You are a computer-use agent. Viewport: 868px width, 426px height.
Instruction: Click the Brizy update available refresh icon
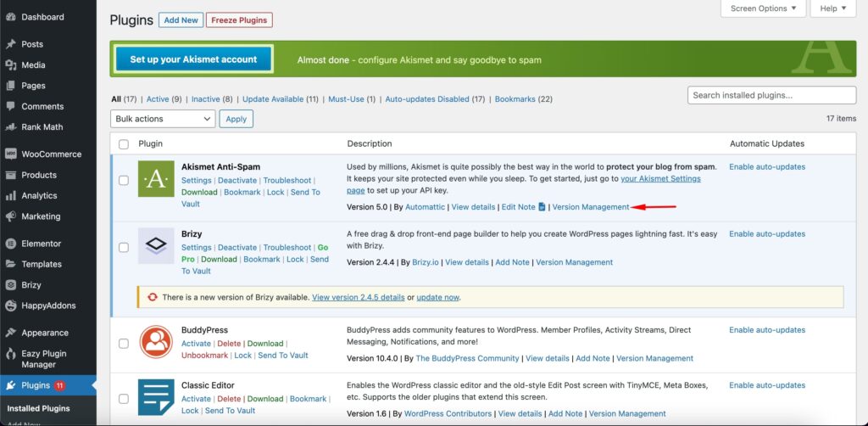153,298
